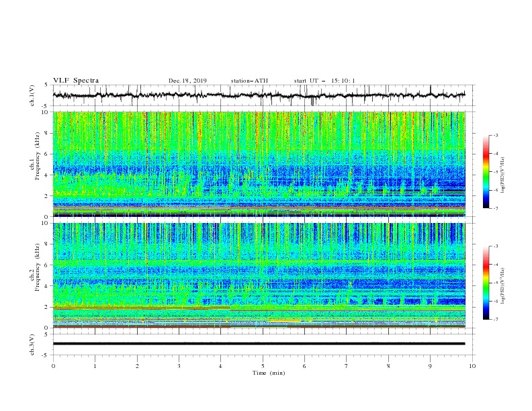Image resolution: width=532 pixels, height=411 pixels.
Task: Click ch.2 frequency tick label '6'
Action: 47,265
